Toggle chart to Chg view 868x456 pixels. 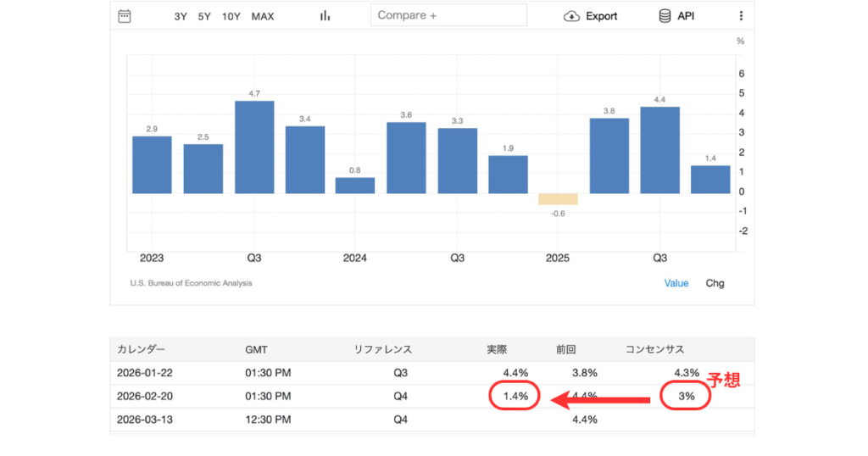point(715,283)
